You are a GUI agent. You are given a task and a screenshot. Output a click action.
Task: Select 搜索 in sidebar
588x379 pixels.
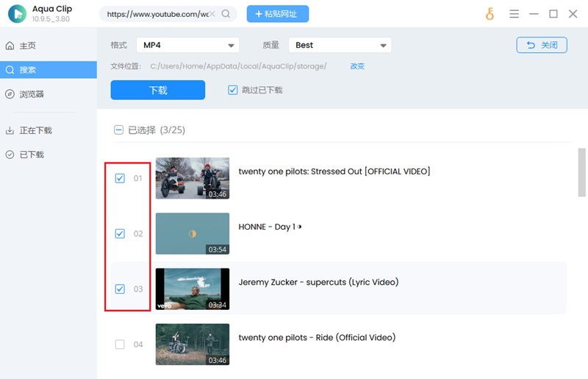point(49,70)
